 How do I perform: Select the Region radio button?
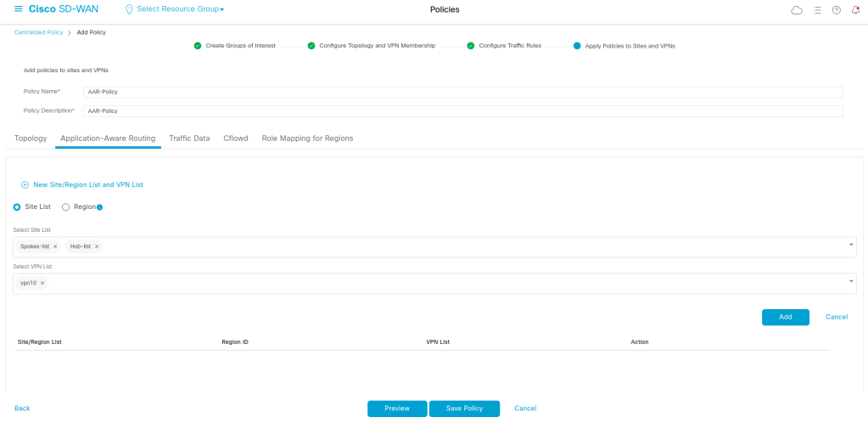[x=66, y=206]
